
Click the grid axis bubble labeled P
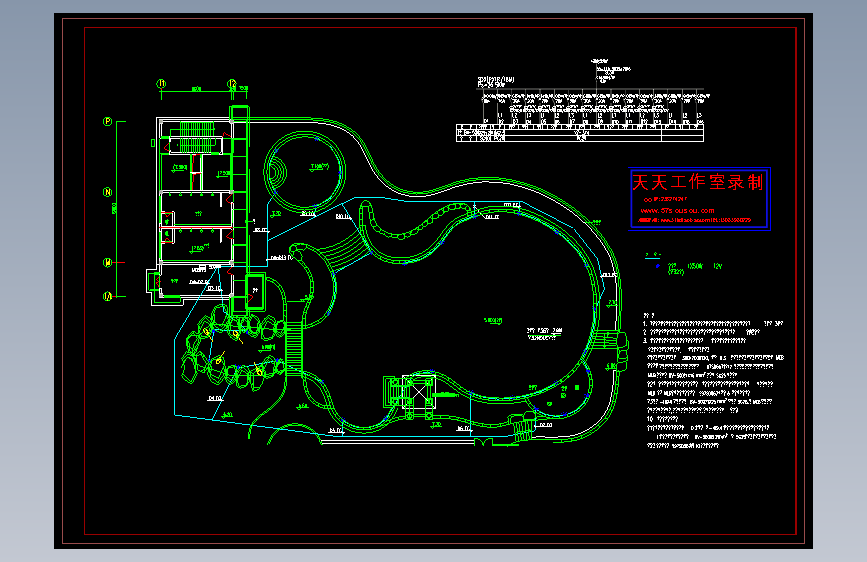pos(107,121)
